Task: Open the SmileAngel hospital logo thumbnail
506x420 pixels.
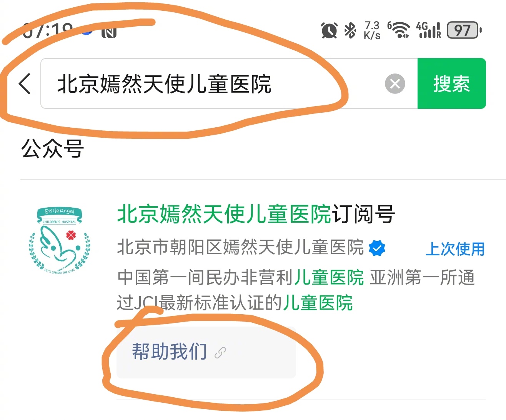Action: pos(60,240)
